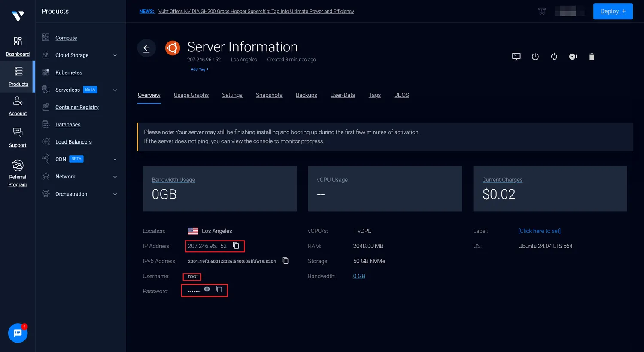Click the label '[Click here to set]'

[539, 231]
